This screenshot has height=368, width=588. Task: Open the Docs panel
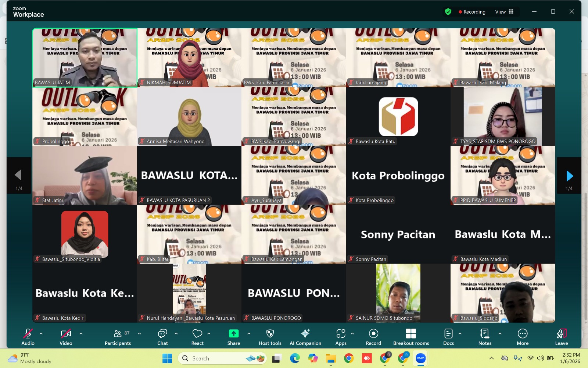click(448, 336)
